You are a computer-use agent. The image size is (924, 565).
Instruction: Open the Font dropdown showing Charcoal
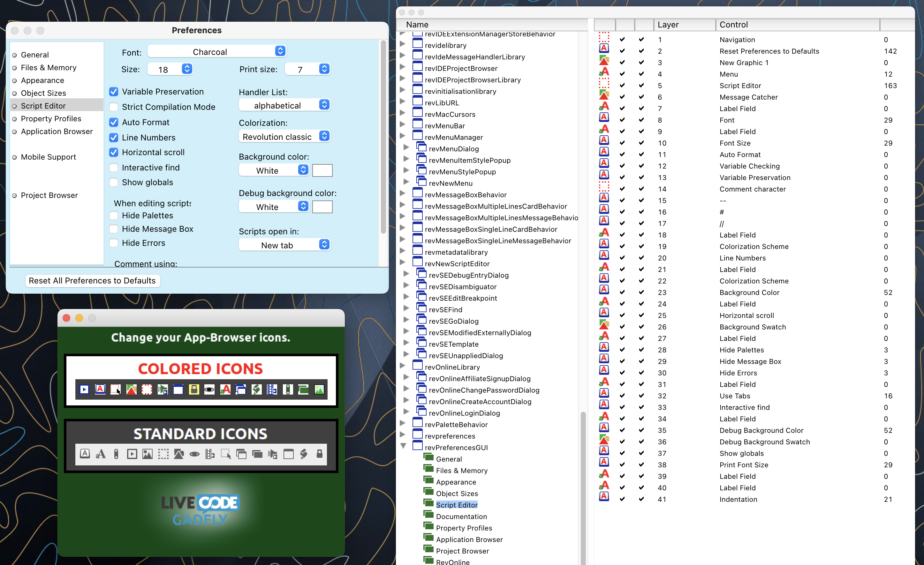pyautogui.click(x=217, y=51)
